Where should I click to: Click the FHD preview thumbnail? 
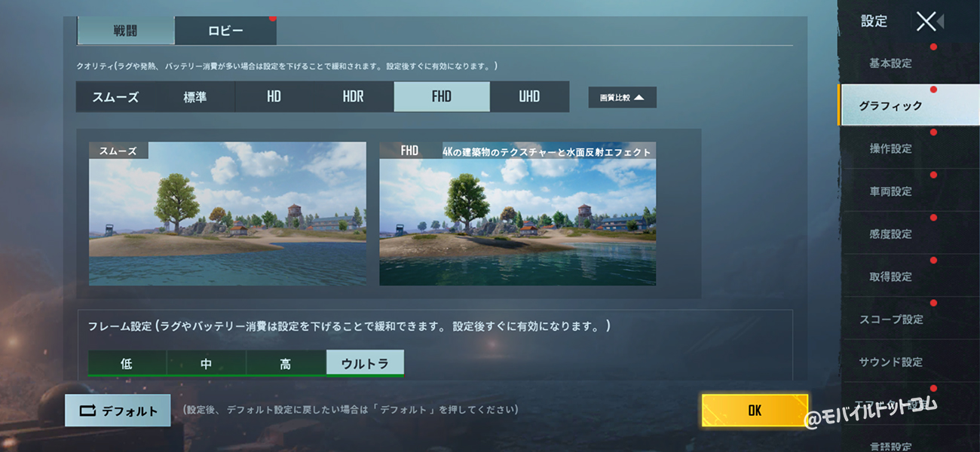(x=518, y=214)
